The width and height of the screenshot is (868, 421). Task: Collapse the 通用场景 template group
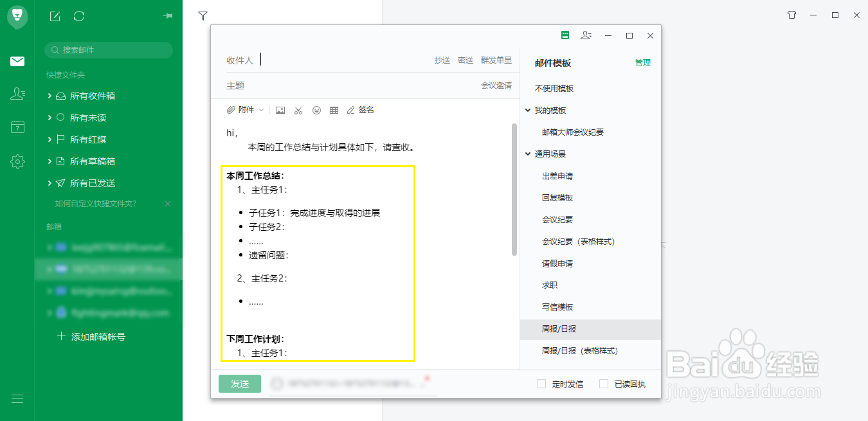click(528, 154)
